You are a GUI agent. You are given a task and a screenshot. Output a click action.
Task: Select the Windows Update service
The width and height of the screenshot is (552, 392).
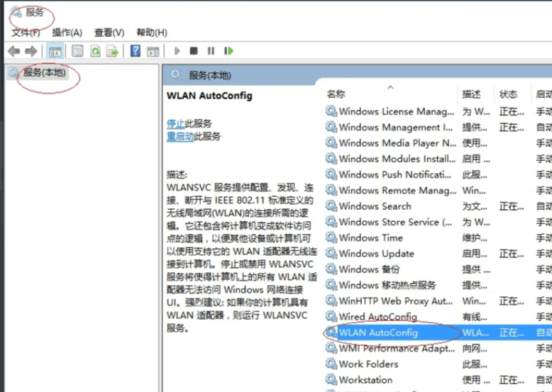tap(438, 254)
